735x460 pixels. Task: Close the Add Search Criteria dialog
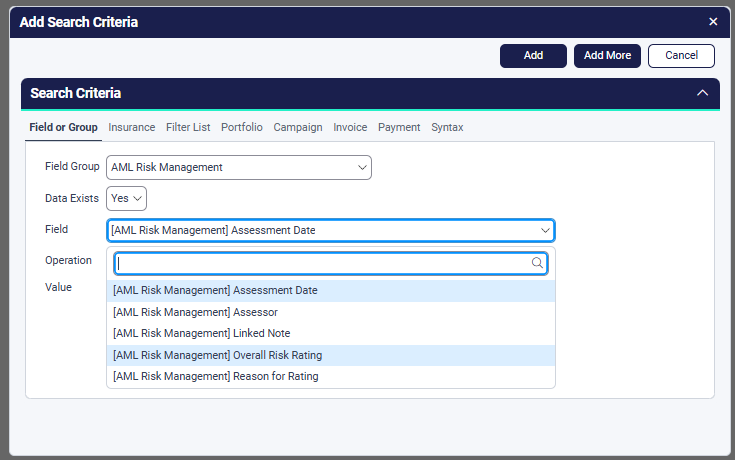(x=713, y=22)
